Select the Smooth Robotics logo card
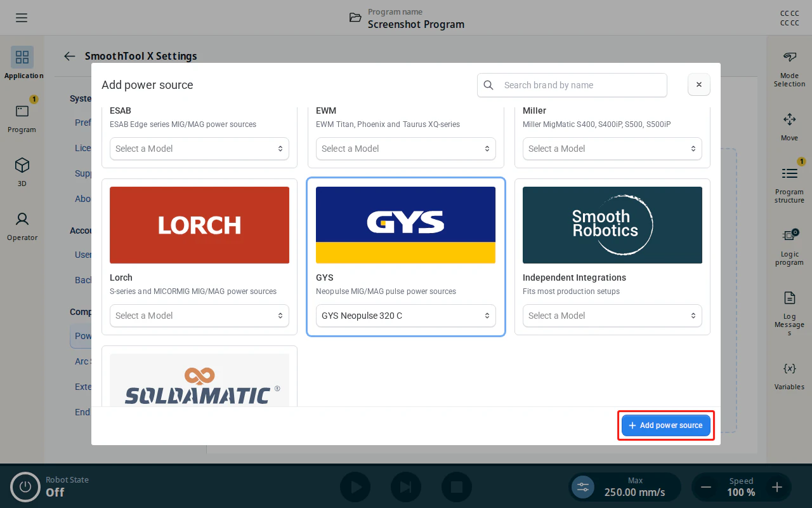This screenshot has width=812, height=508. [x=612, y=225]
